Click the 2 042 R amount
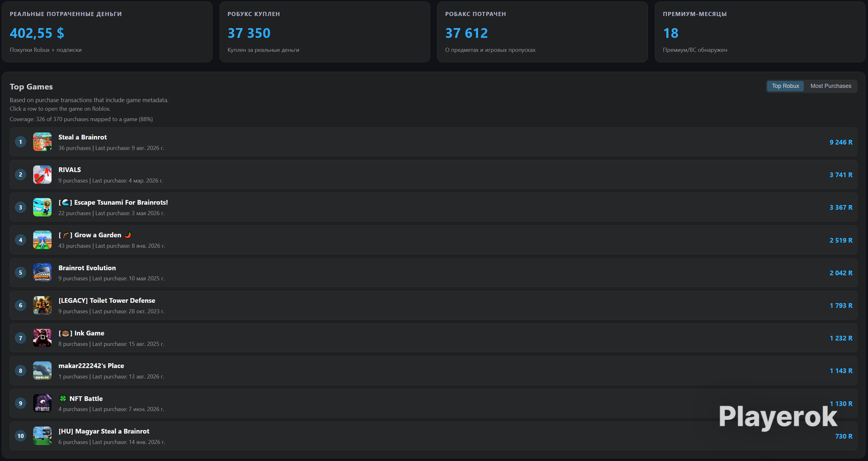Screen dimensions: 868x461 click(x=841, y=273)
